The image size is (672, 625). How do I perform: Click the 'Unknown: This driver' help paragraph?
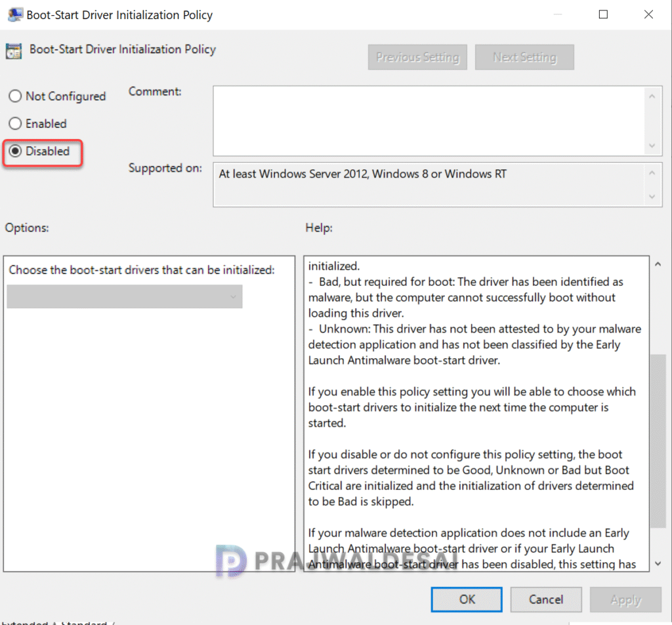(474, 344)
